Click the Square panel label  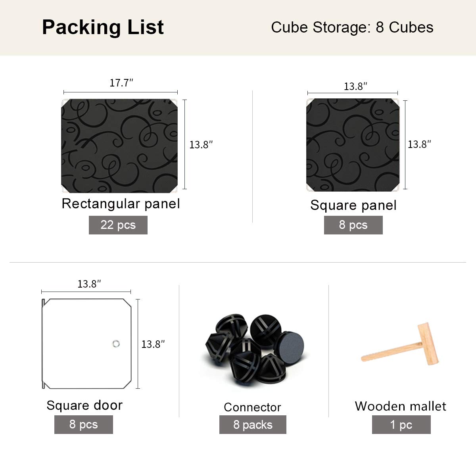click(x=353, y=205)
